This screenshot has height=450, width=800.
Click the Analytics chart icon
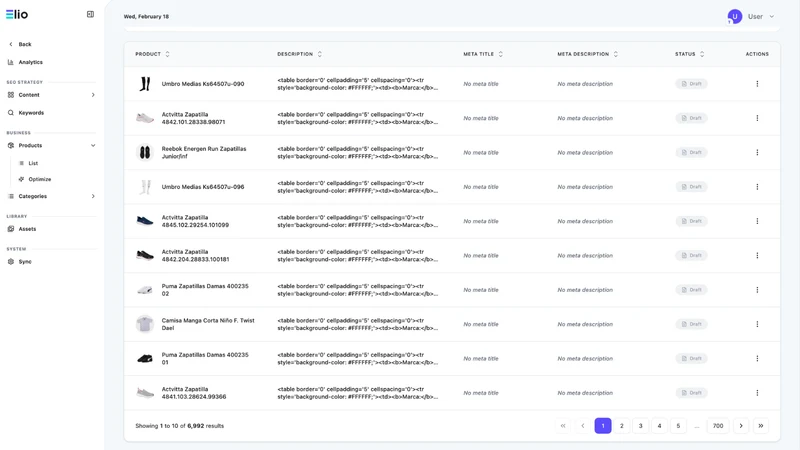tap(11, 62)
